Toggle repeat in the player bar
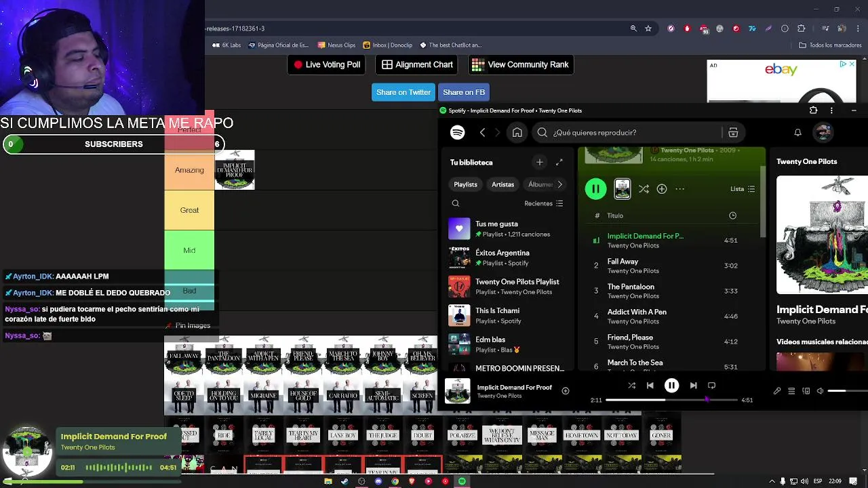This screenshot has height=488, width=868. (x=711, y=386)
